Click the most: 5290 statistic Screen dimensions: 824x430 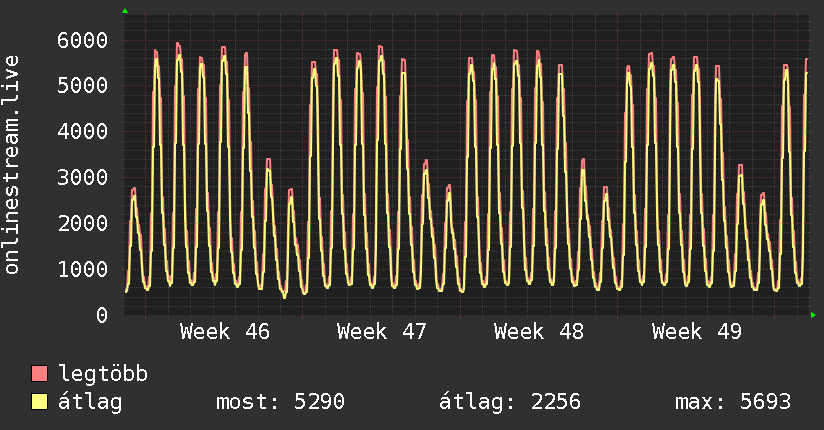281,402
